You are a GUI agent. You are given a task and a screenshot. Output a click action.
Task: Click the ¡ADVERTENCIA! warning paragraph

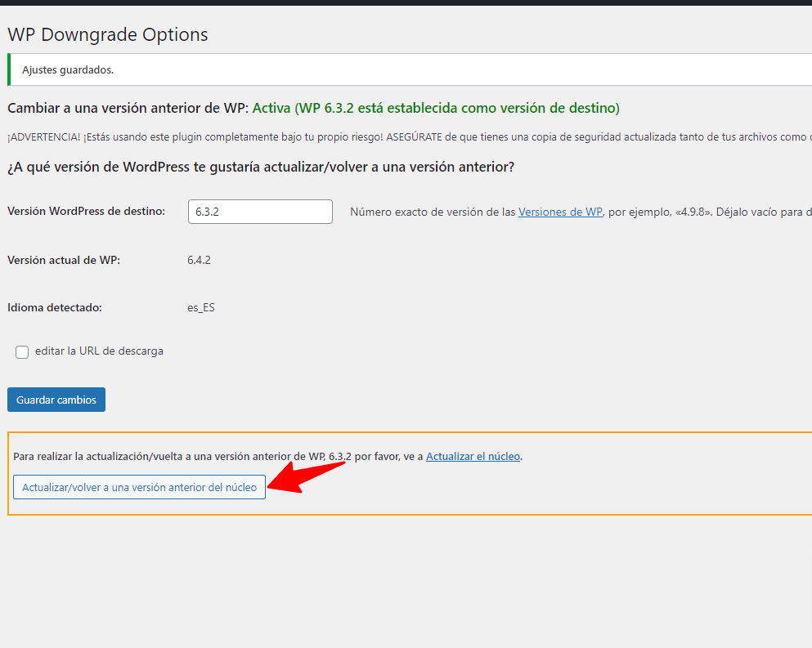[x=409, y=137]
